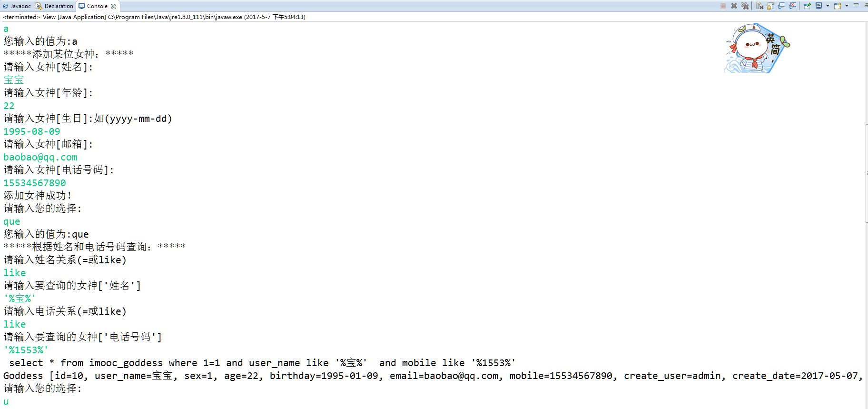The width and height of the screenshot is (868, 409).
Task: Toggle show console when standard output changes
Action: click(781, 6)
